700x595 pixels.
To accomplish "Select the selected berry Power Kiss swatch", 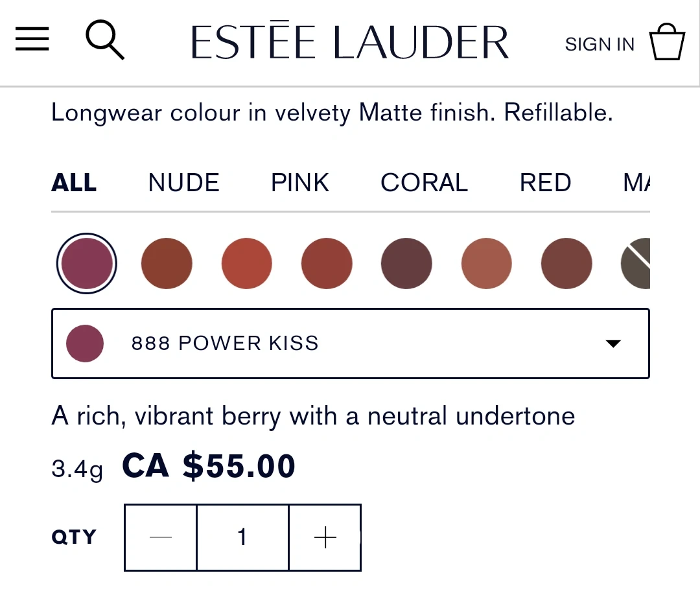I will click(x=86, y=264).
